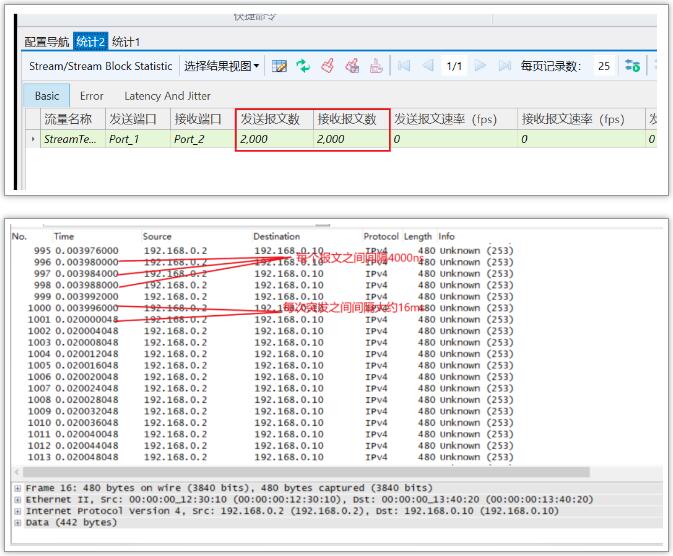This screenshot has width=673, height=556.
Task: Click the clear all results icon
Action: point(351,66)
